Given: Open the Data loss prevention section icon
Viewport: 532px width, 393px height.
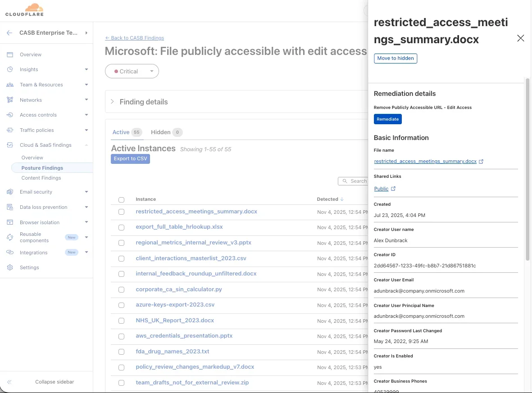Looking at the screenshot, I should pos(10,207).
